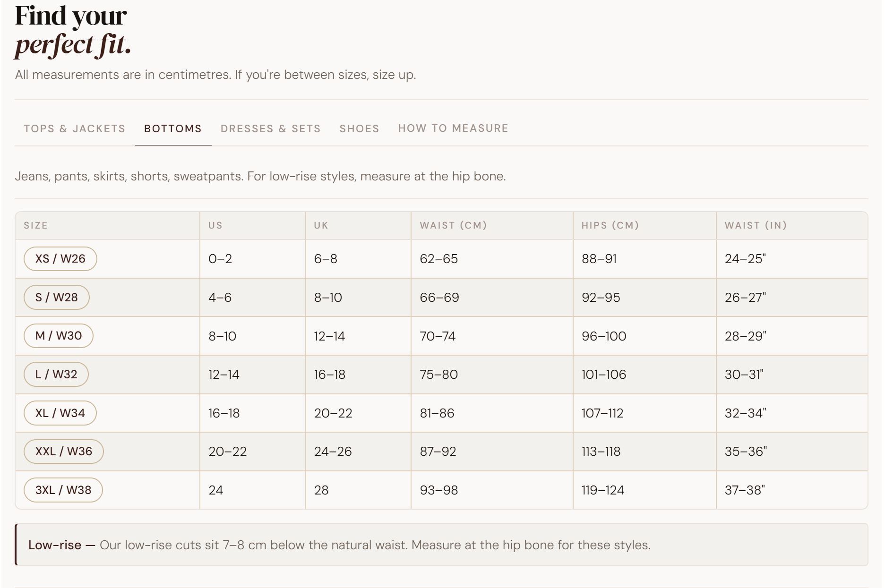885x588 pixels.
Task: Click the Size column header
Action: tap(36, 225)
